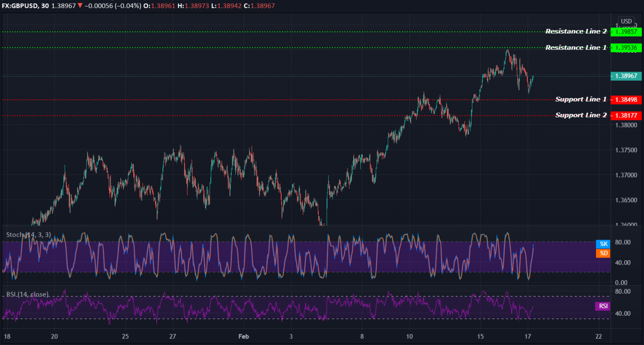Click the red 1.38177 price tag
The height and width of the screenshot is (345, 644).
[x=626, y=116]
